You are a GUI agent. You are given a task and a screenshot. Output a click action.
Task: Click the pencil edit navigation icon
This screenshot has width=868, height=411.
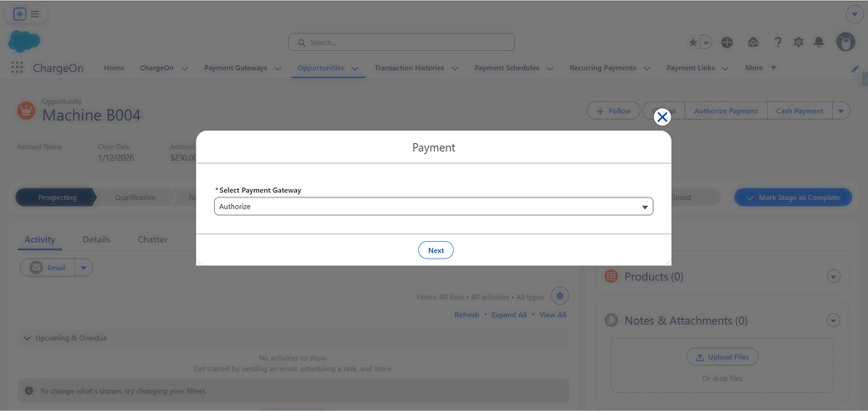pos(855,69)
